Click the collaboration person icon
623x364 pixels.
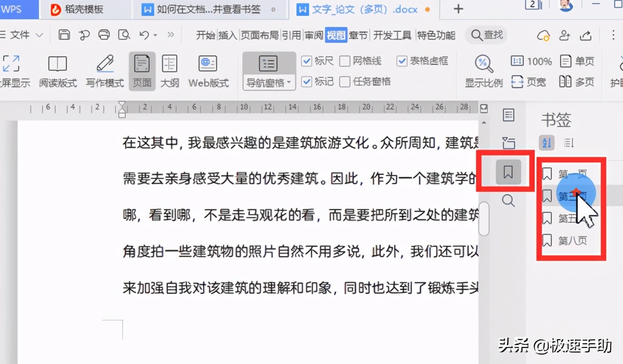pos(565,35)
